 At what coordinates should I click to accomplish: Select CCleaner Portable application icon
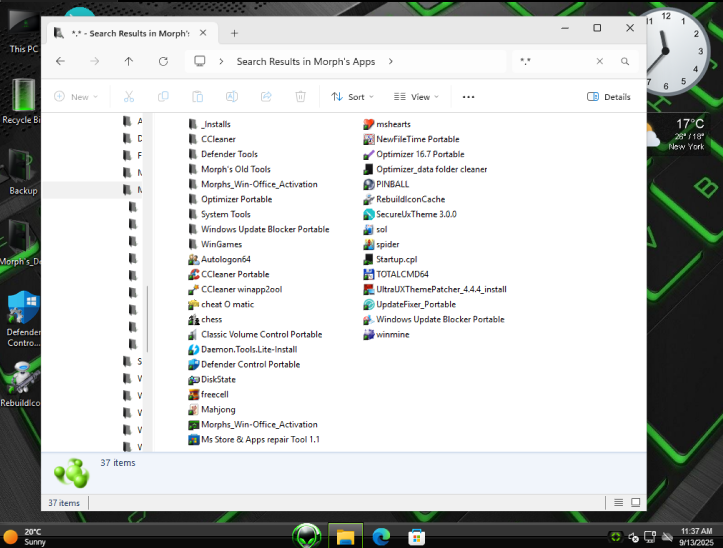tap(193, 274)
